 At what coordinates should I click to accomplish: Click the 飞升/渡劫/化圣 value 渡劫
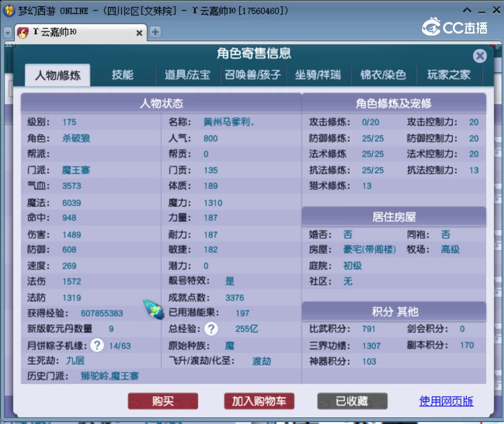coord(262,361)
